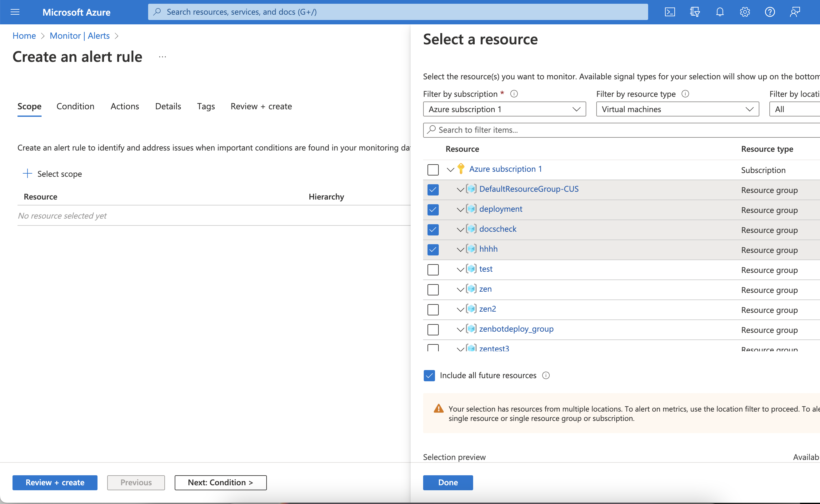The width and height of the screenshot is (820, 504).
Task: Open the Cloud Shell icon
Action: [670, 12]
